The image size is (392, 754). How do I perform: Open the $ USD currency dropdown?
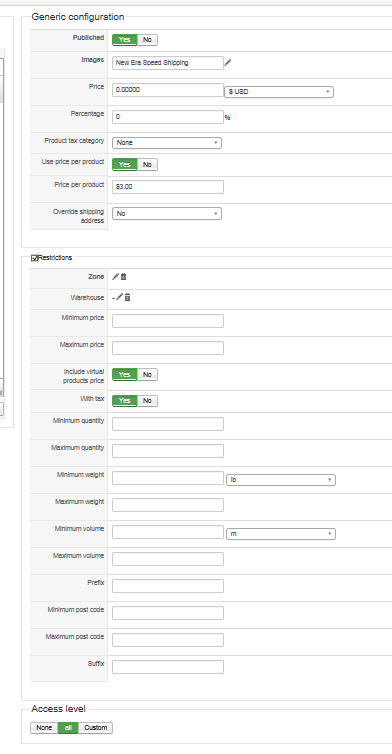click(279, 91)
